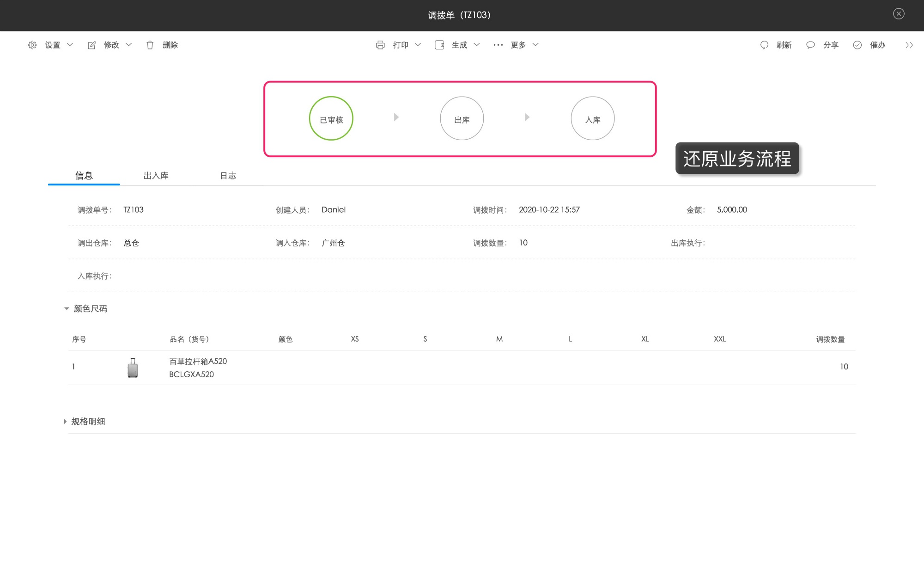Click the edit pencil icon
Screen dimensions: 924x576
92,45
